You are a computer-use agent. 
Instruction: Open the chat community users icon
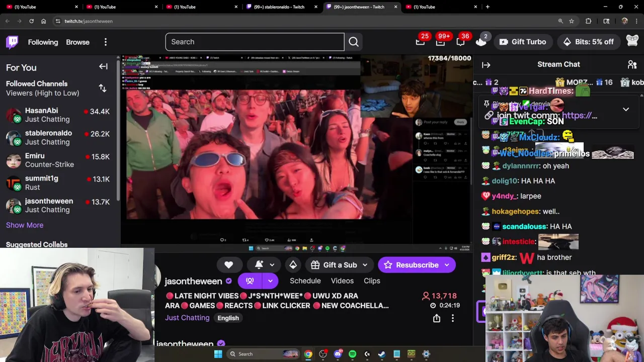(632, 64)
